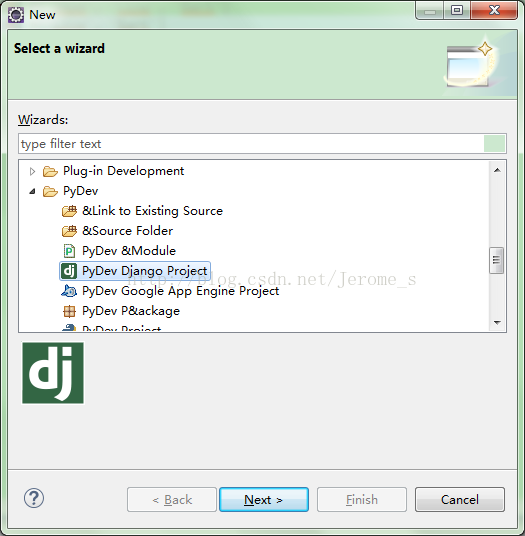Click the Next > button
Image resolution: width=525 pixels, height=536 pixels.
264,499
